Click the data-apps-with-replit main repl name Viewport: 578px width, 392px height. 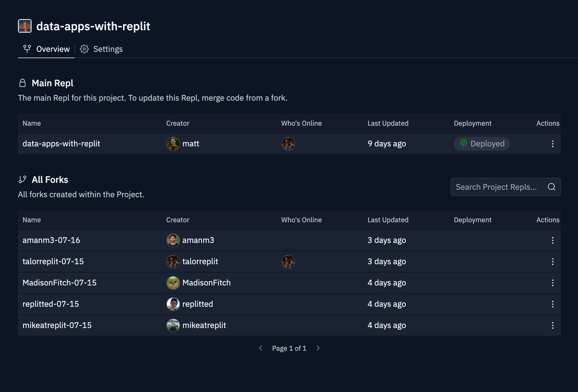61,143
